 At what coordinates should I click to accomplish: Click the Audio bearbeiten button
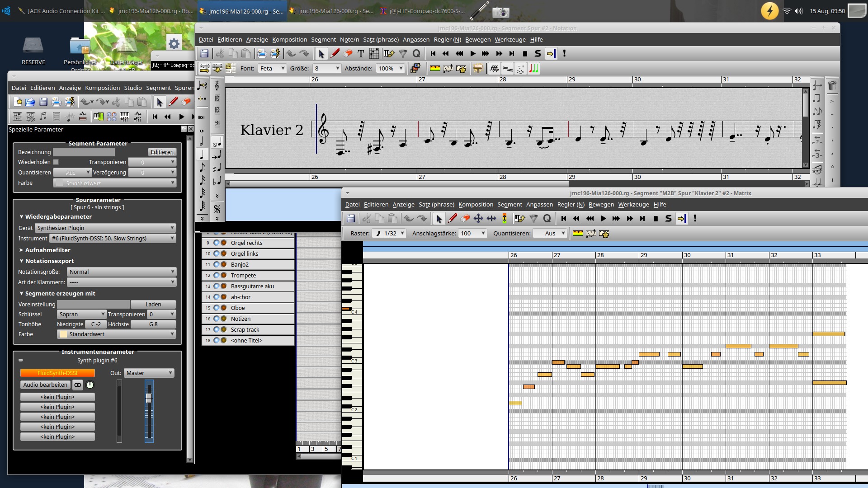click(45, 385)
